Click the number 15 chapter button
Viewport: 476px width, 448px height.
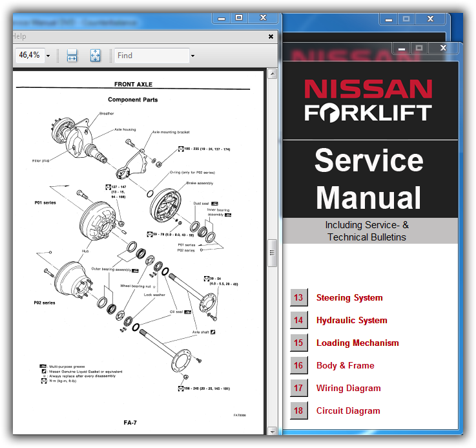299,343
